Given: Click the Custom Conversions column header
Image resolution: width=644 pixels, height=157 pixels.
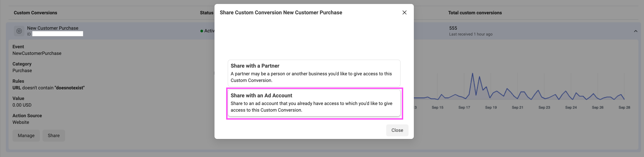Looking at the screenshot, I should 35,13.
